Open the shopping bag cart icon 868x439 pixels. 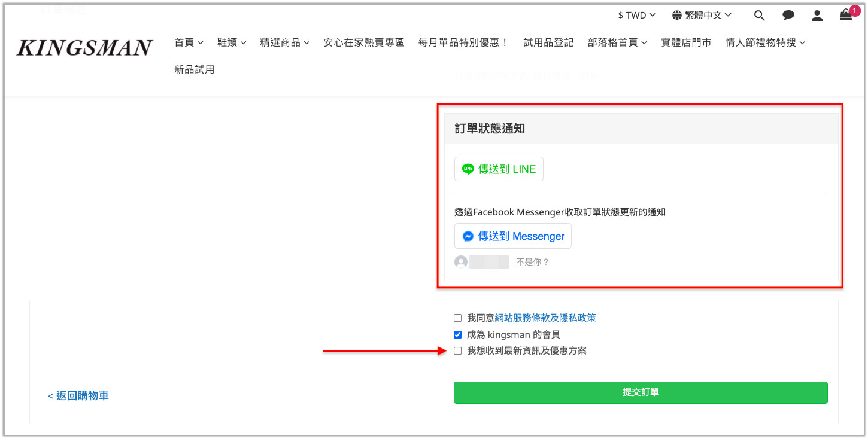(x=846, y=15)
